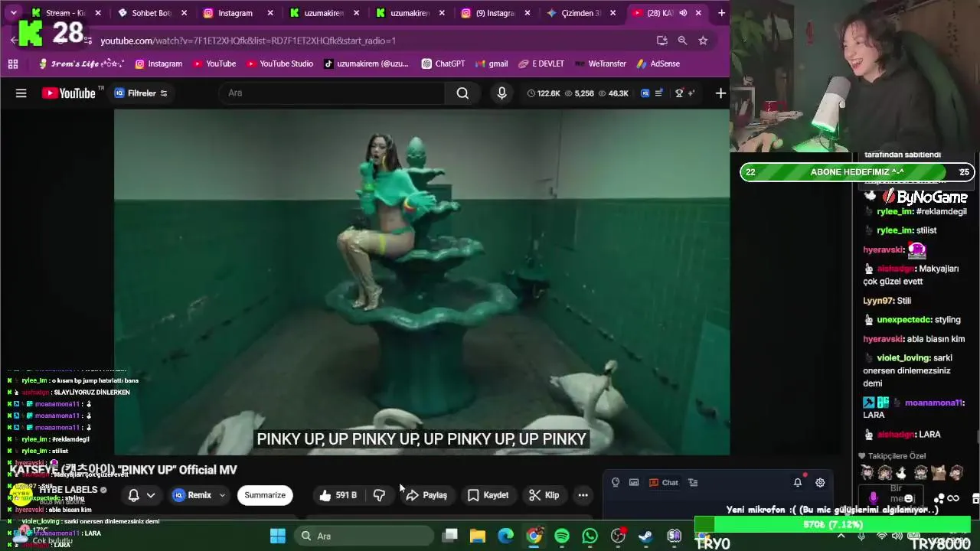Viewport: 980px width, 551px height.
Task: Expand the Remix dropdown
Action: (223, 495)
